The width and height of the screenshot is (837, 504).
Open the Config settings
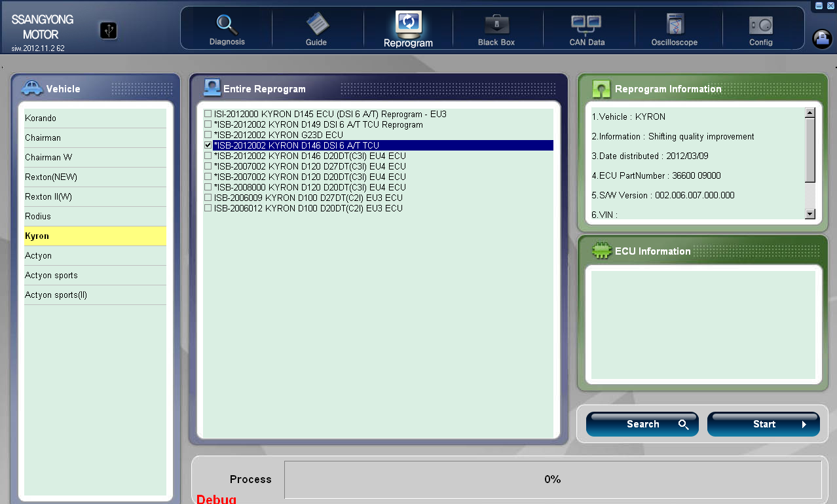coord(761,30)
